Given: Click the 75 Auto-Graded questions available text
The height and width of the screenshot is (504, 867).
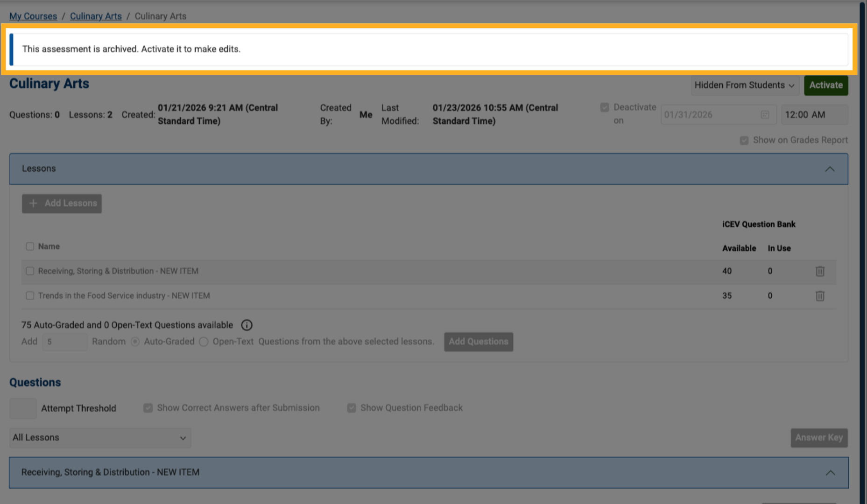Looking at the screenshot, I should 127,325.
